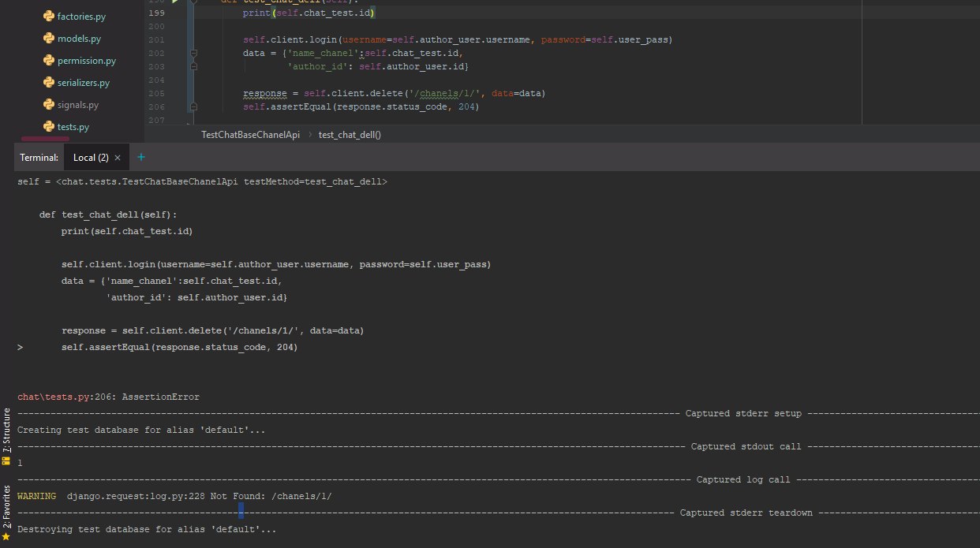This screenshot has height=548, width=980.
Task: Click the green run gutter icon for test_chat_dell
Action: click(176, 2)
